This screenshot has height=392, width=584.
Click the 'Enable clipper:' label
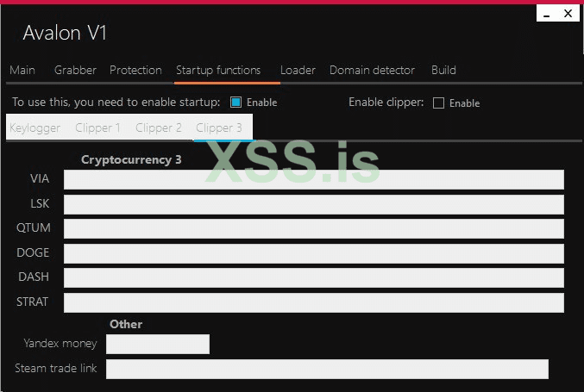[x=386, y=102]
